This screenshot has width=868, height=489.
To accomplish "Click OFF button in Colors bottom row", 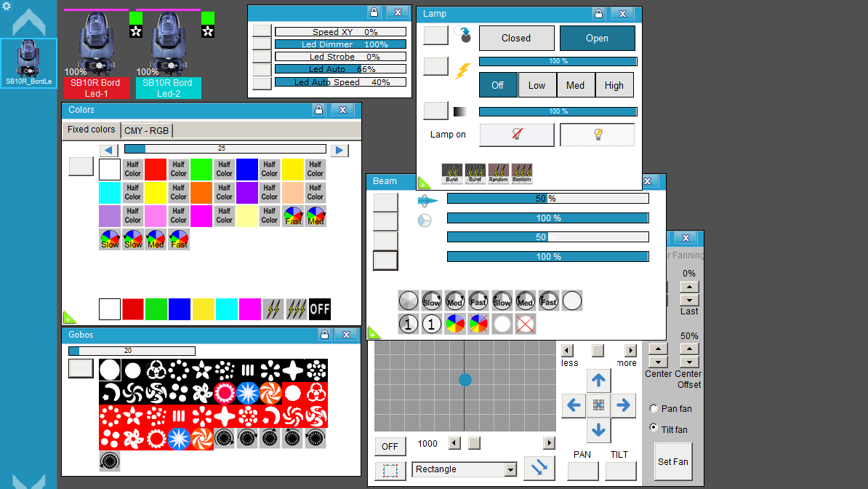I will [x=320, y=309].
